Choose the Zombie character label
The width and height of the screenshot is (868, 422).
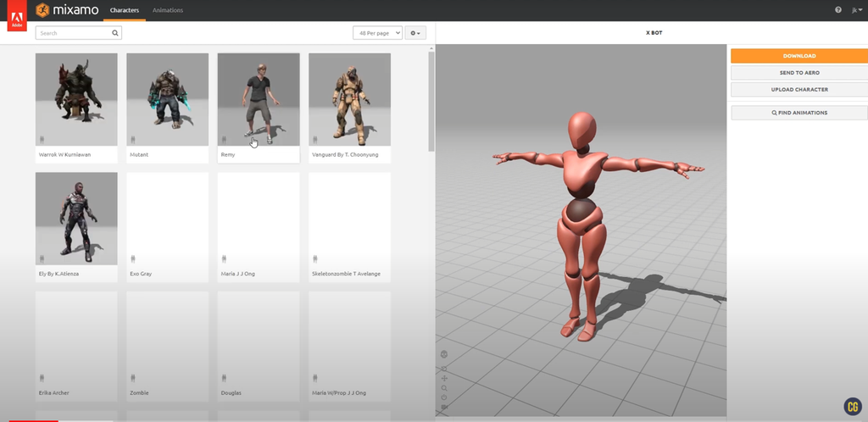(139, 392)
